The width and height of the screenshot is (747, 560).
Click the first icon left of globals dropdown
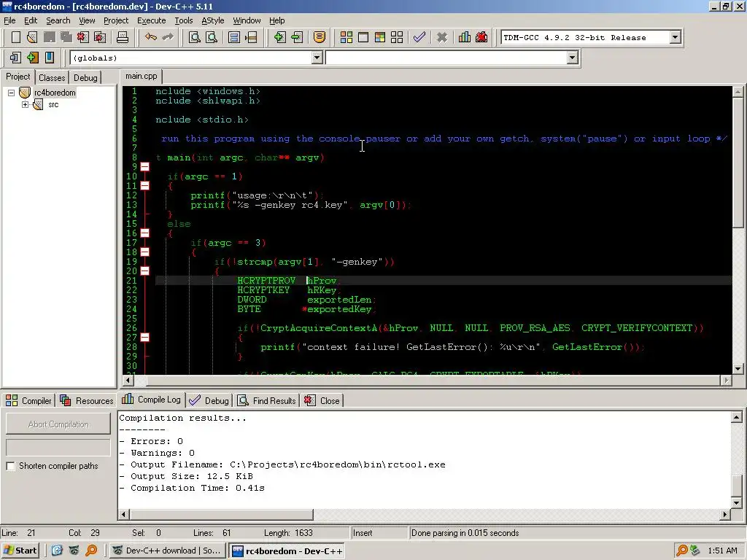15,58
